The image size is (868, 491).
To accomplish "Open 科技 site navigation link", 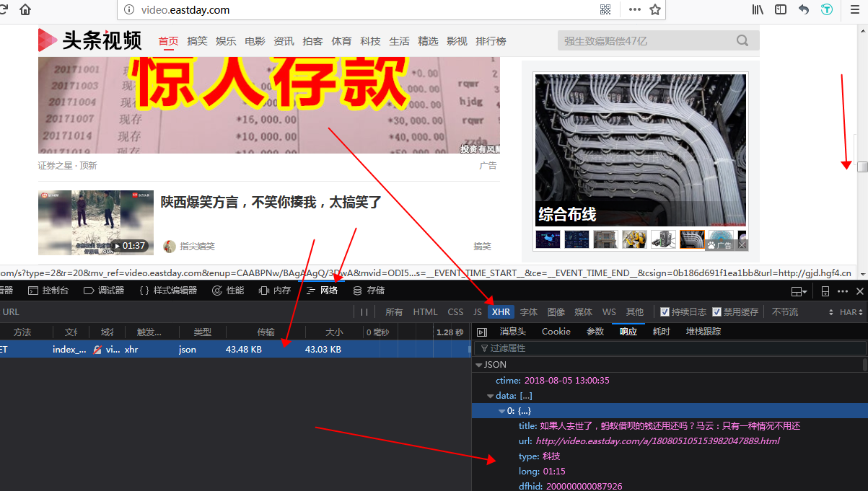I will tap(370, 41).
